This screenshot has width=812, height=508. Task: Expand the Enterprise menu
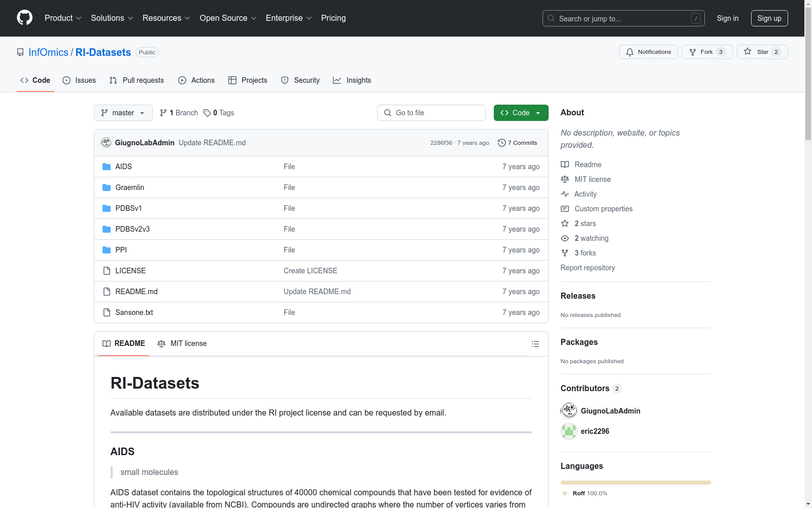pos(289,18)
